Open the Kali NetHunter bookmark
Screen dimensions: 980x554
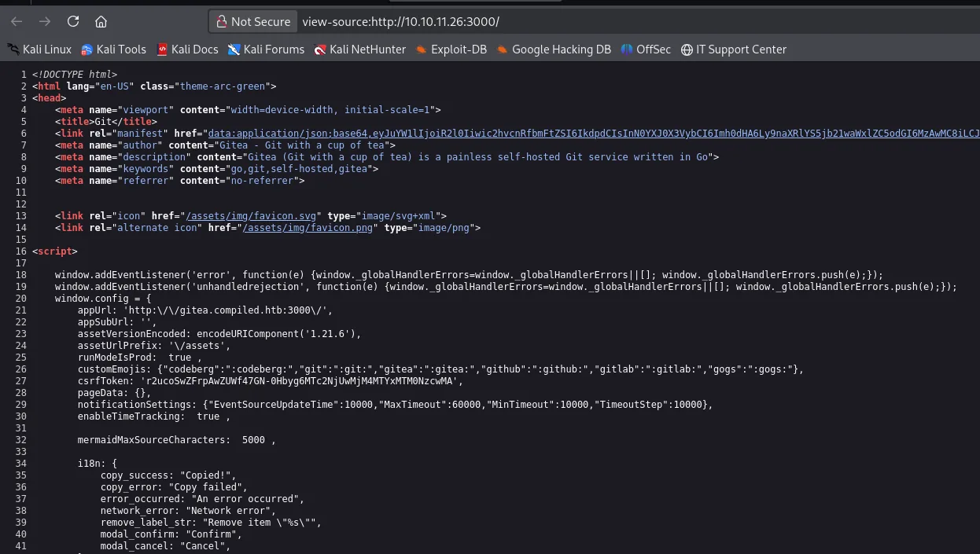[x=360, y=50]
